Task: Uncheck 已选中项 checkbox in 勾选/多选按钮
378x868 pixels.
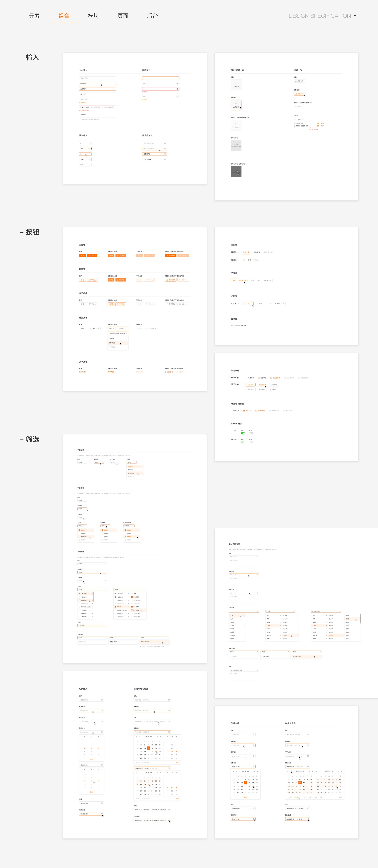Action: coord(244,411)
